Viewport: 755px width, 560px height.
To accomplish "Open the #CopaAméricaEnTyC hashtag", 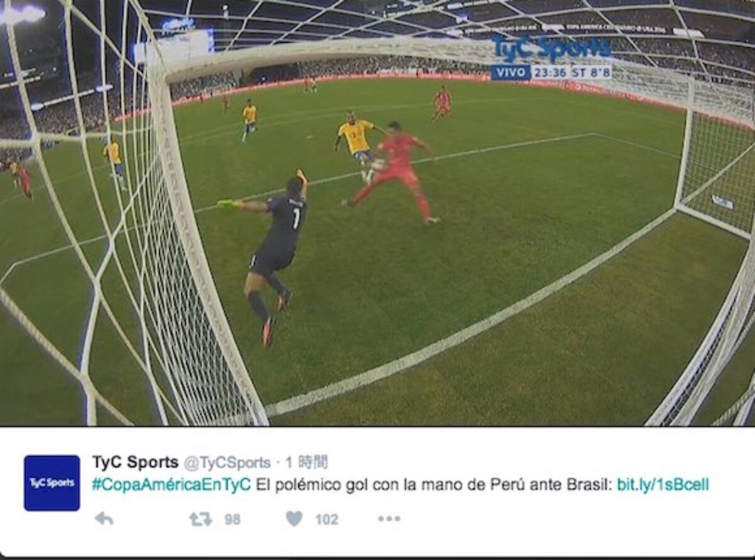I will (171, 484).
